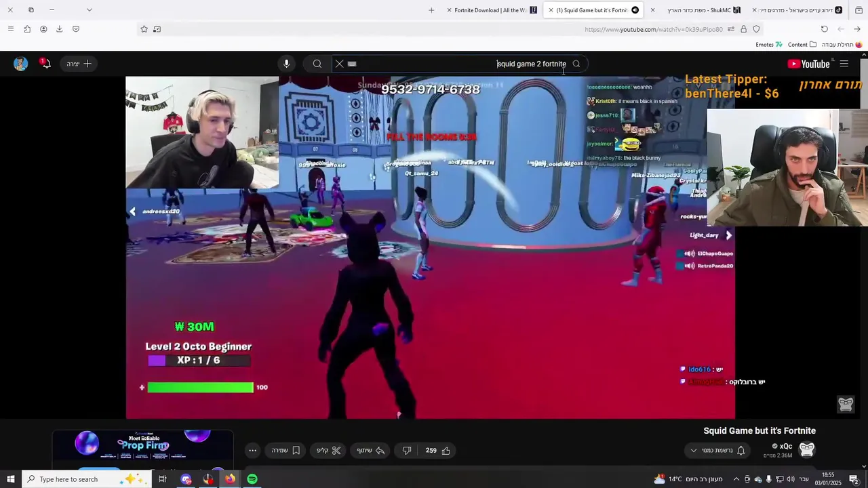Open a new browser tab with plus
The width and height of the screenshot is (868, 488).
(431, 10)
